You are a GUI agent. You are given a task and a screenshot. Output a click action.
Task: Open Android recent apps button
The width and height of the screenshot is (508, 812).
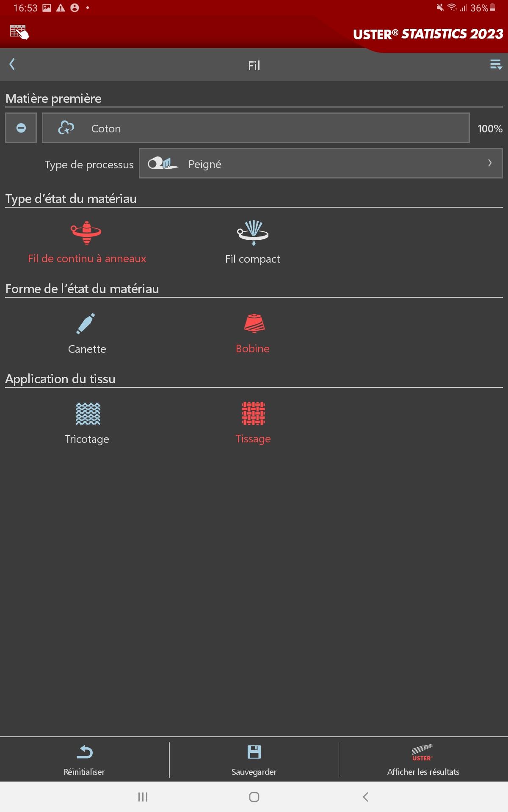point(143,797)
